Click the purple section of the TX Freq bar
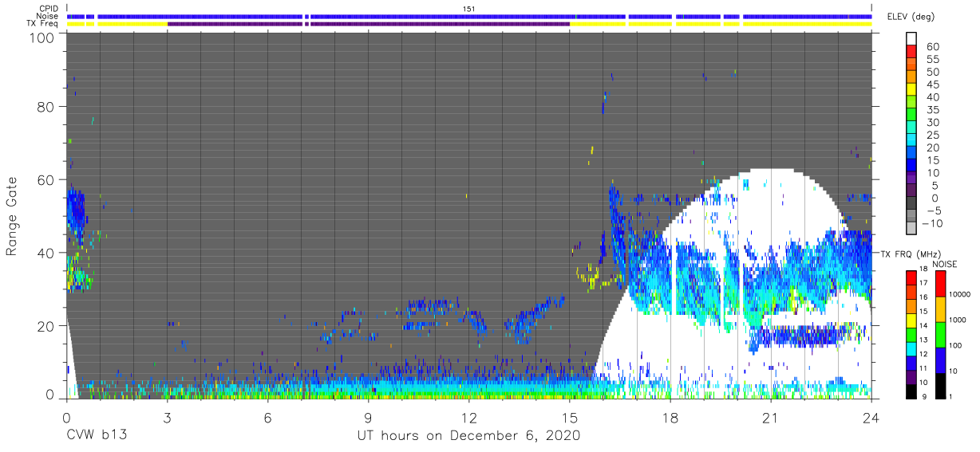 pos(369,24)
